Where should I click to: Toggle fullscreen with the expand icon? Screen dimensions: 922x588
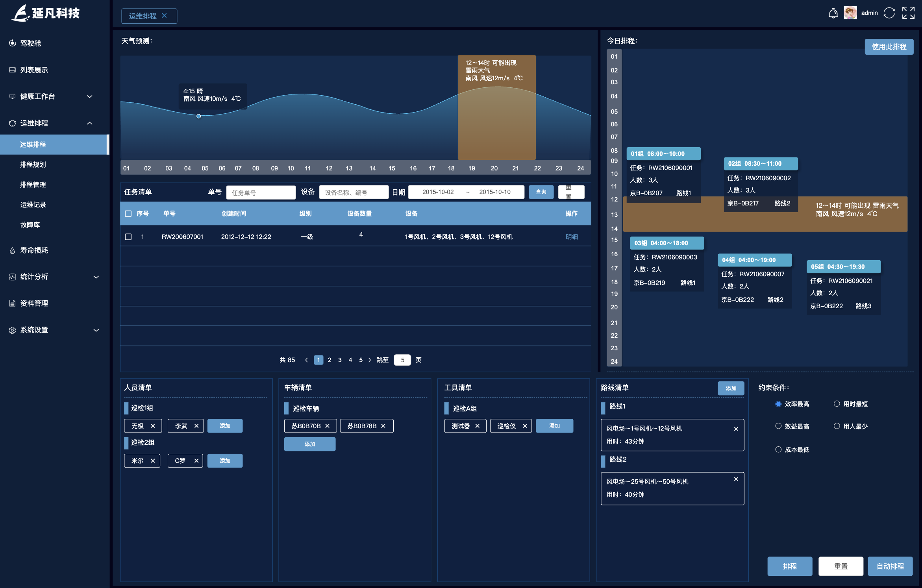point(908,13)
